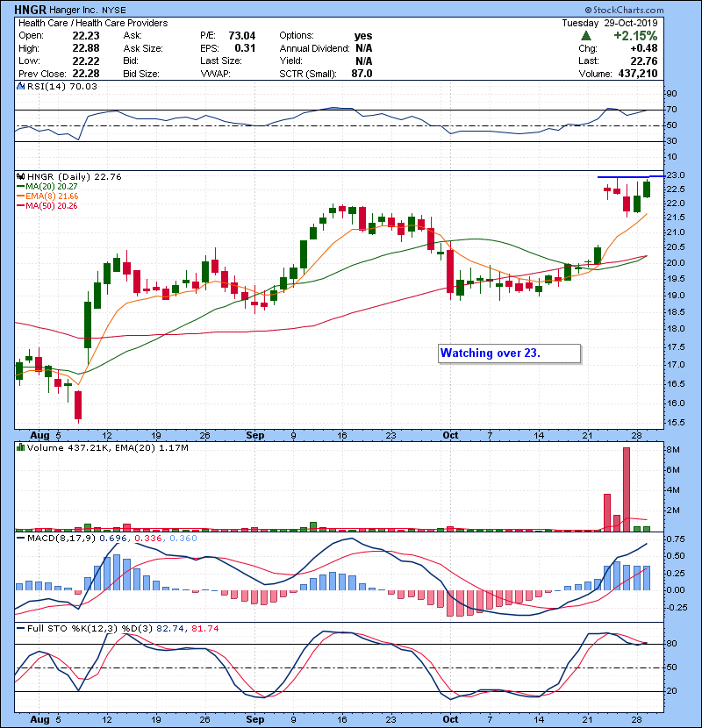The width and height of the screenshot is (702, 728).
Task: Click the Annual Dividend 'N/A' value
Action: 364,48
